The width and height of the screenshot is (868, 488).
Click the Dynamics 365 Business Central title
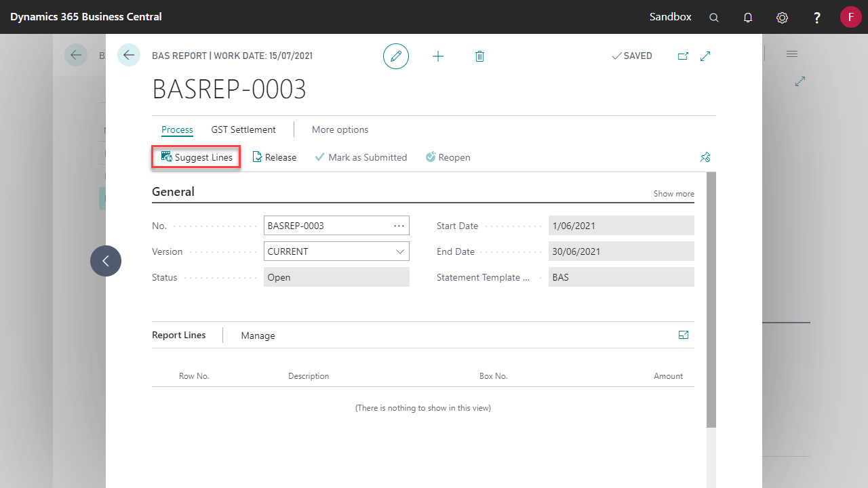tap(86, 17)
